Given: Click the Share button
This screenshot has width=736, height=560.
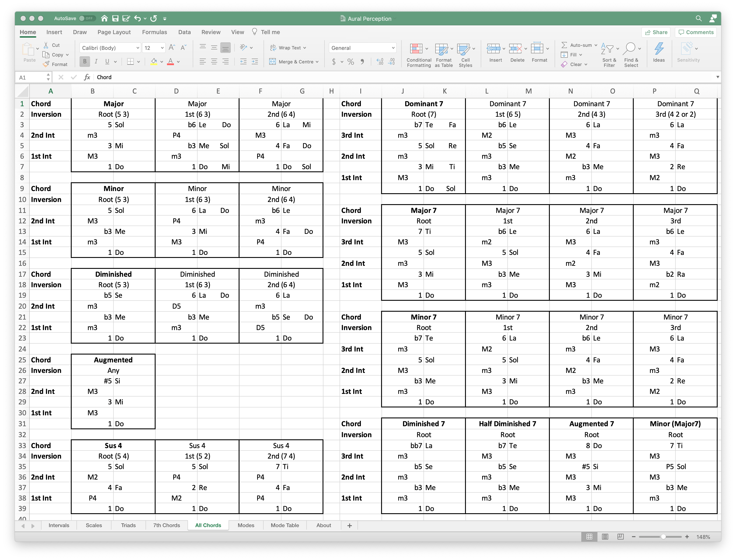Looking at the screenshot, I should pyautogui.click(x=656, y=32).
